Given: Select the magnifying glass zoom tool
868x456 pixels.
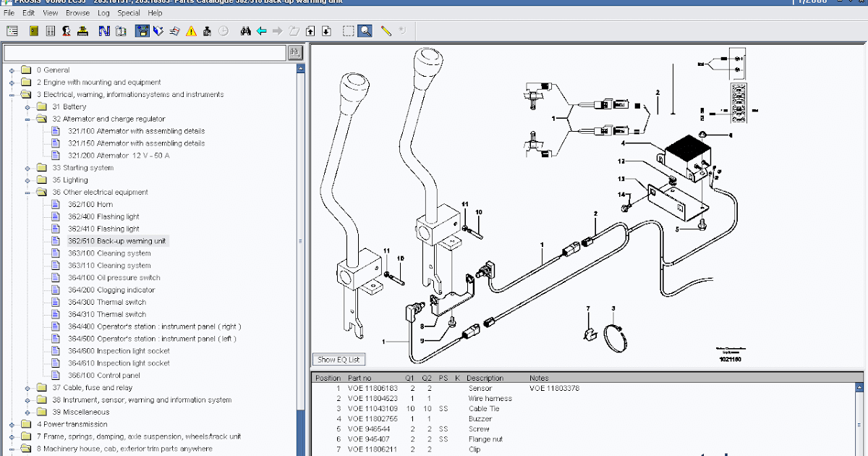Looking at the screenshot, I should 365,31.
